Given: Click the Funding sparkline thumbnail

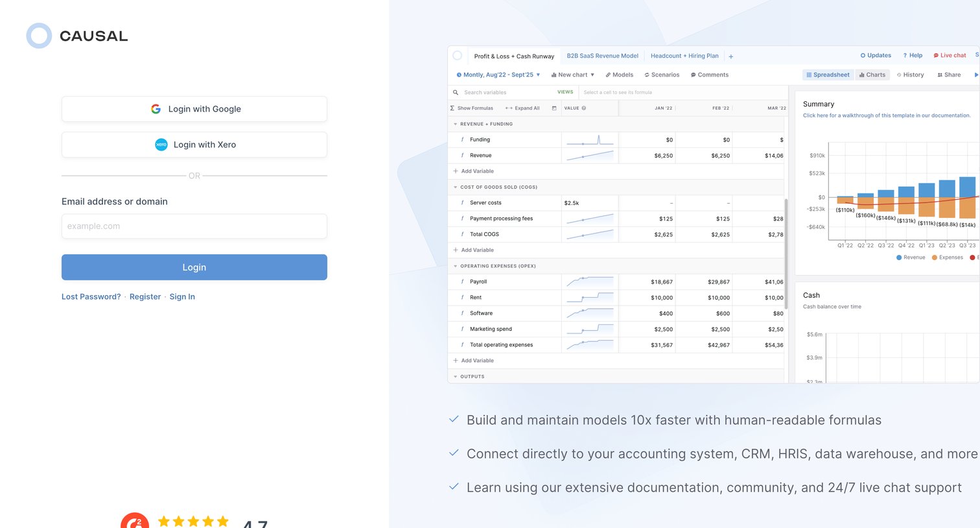Looking at the screenshot, I should click(590, 139).
